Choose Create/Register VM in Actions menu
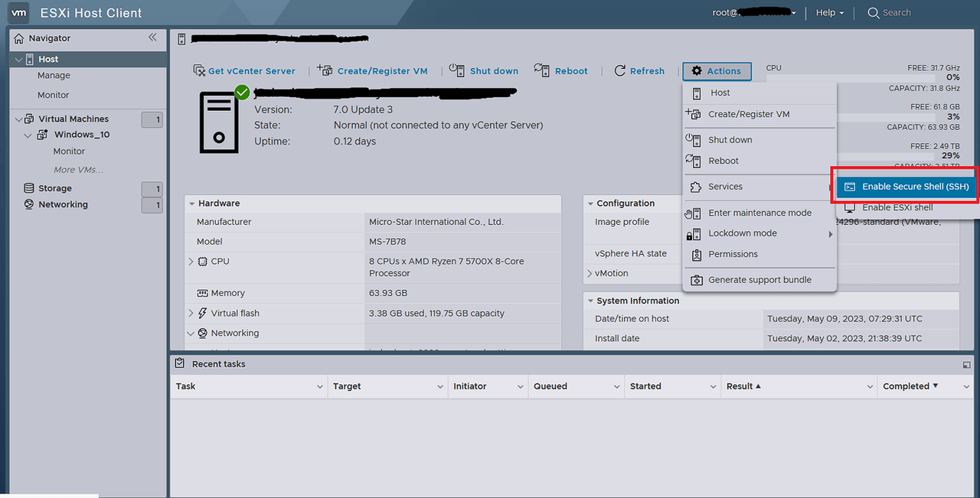The width and height of the screenshot is (980, 498). point(759,114)
